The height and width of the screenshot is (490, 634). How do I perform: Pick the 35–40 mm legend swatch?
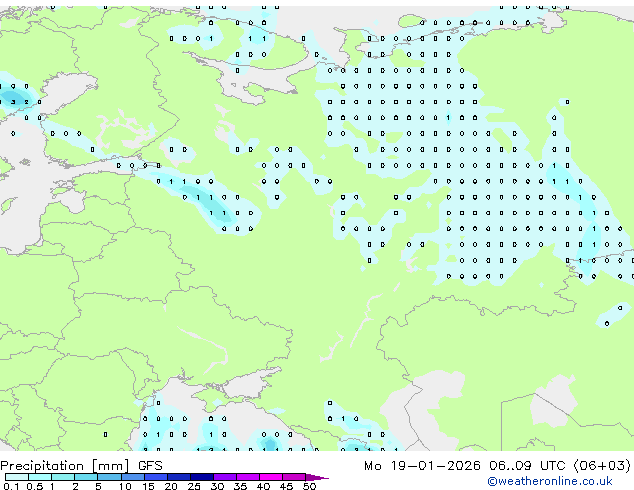pyautogui.click(x=248, y=477)
